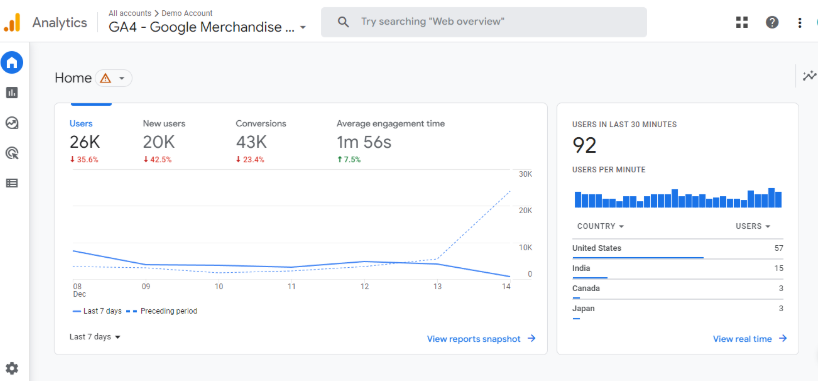
Task: Expand the dropdown arrow beside Home warning
Action: tap(122, 78)
